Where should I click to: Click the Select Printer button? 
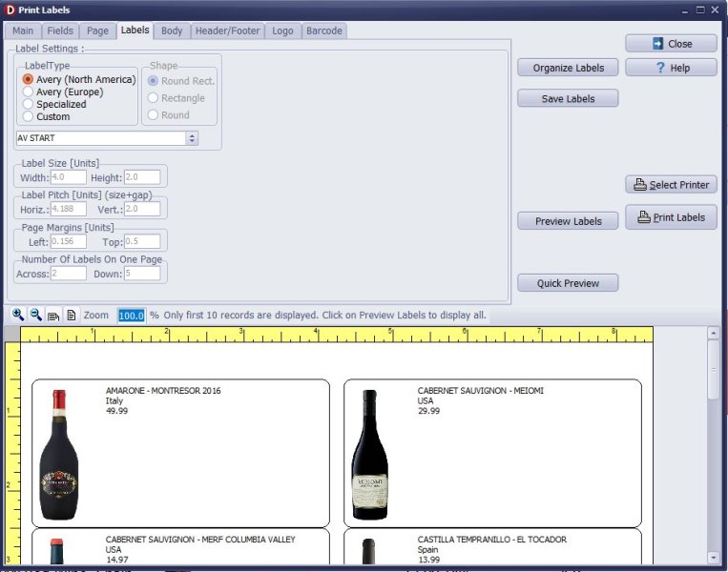[671, 185]
